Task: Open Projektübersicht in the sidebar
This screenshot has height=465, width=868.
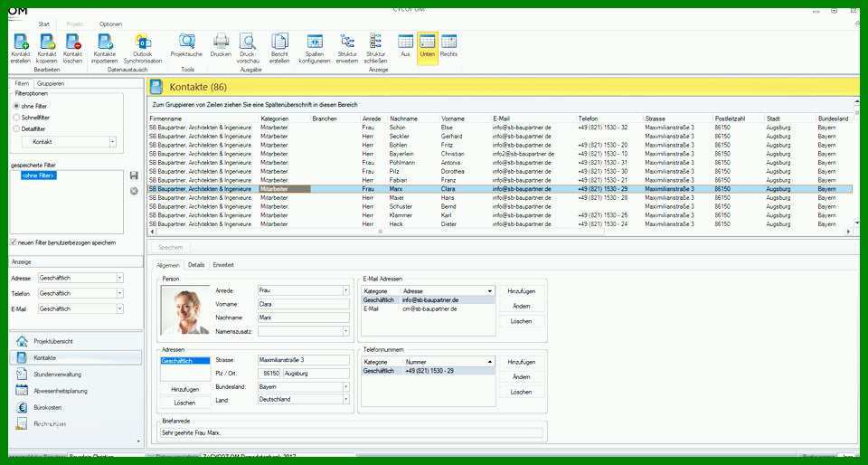Action: pyautogui.click(x=76, y=341)
